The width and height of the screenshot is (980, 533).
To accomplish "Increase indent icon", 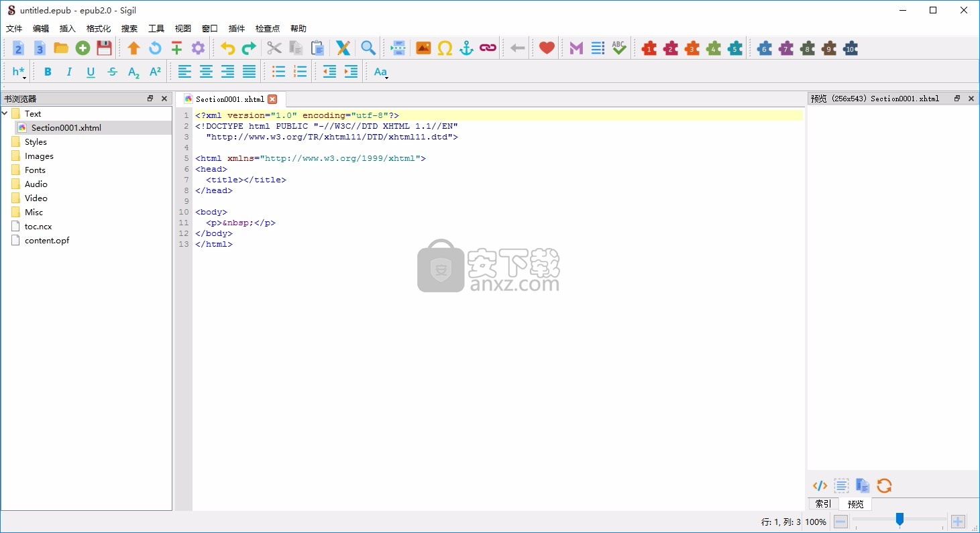I will pyautogui.click(x=351, y=72).
